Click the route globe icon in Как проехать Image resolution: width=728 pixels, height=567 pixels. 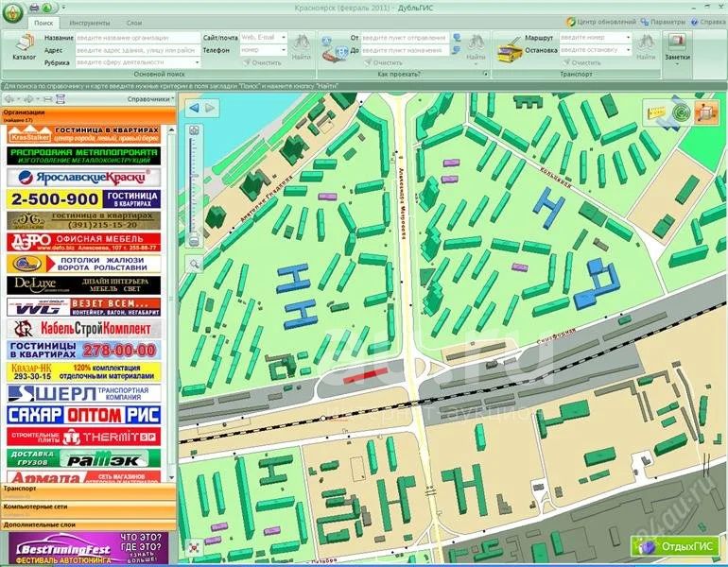[335, 48]
